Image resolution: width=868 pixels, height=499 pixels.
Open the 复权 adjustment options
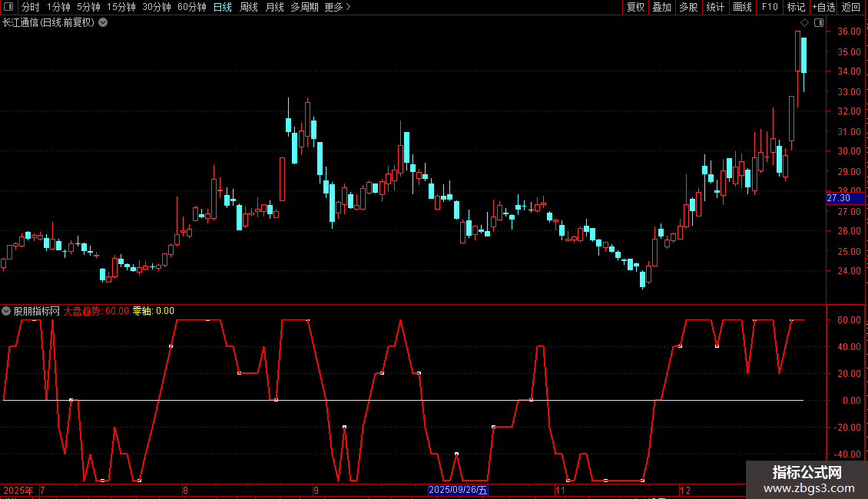click(x=635, y=7)
